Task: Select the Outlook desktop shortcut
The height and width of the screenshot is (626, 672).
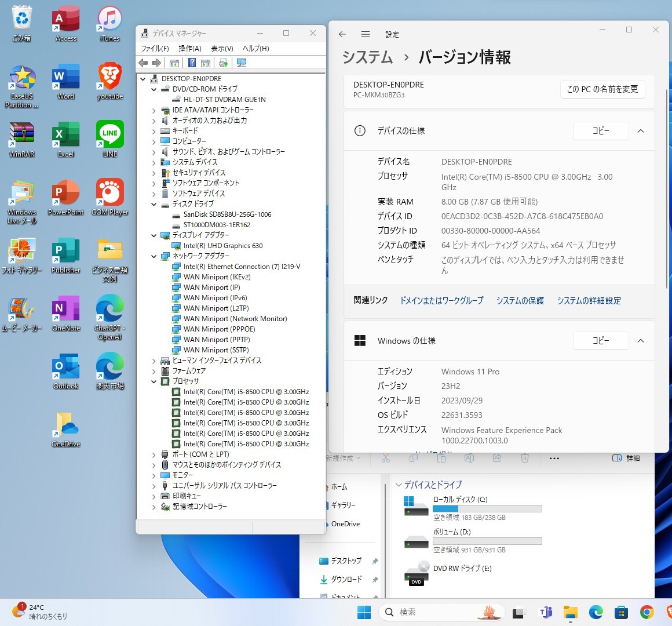Action: (65, 372)
